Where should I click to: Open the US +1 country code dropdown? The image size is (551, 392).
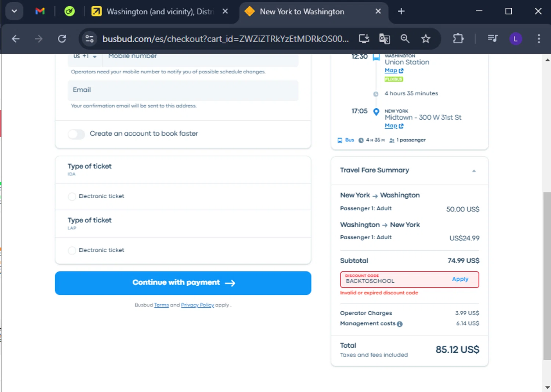tap(85, 57)
